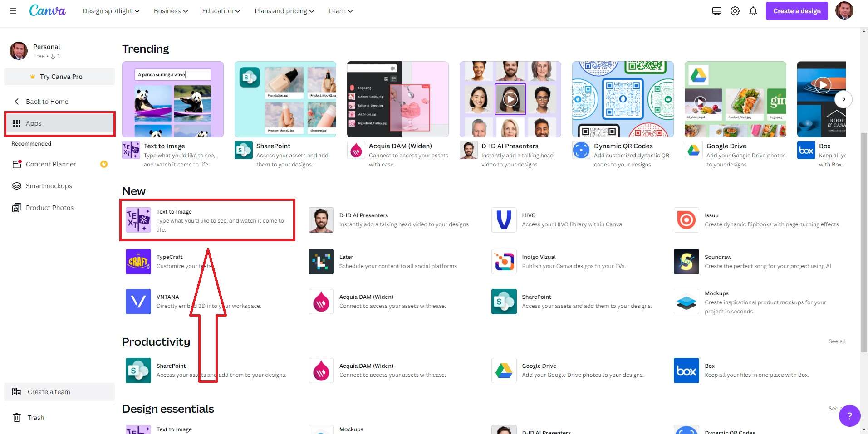
Task: Click the Canva logo
Action: coord(47,10)
